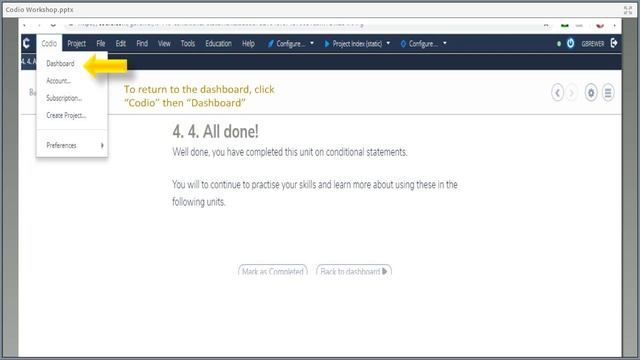Viewport: 640px width, 360px height.
Task: Click the Codio logo icon
Action: (x=27, y=43)
